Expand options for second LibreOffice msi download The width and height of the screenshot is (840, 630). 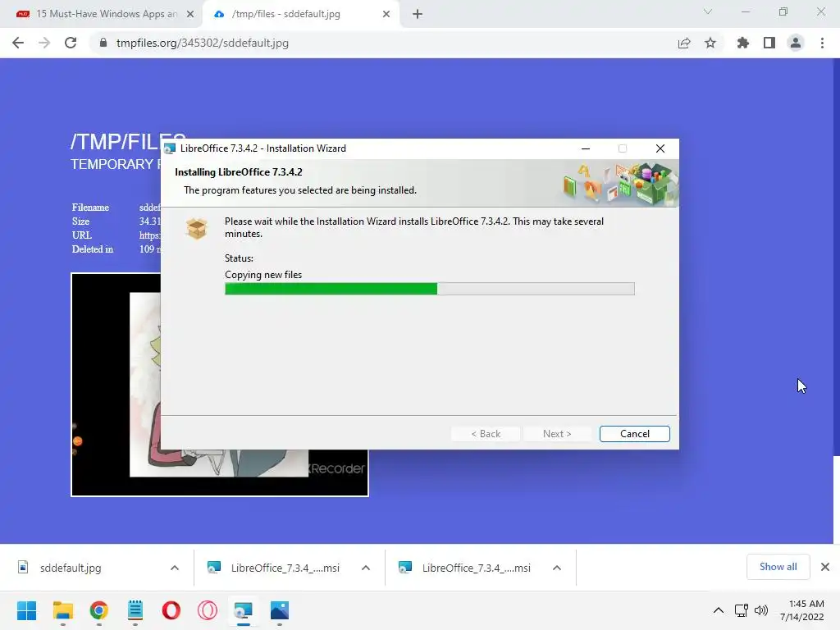tap(557, 568)
